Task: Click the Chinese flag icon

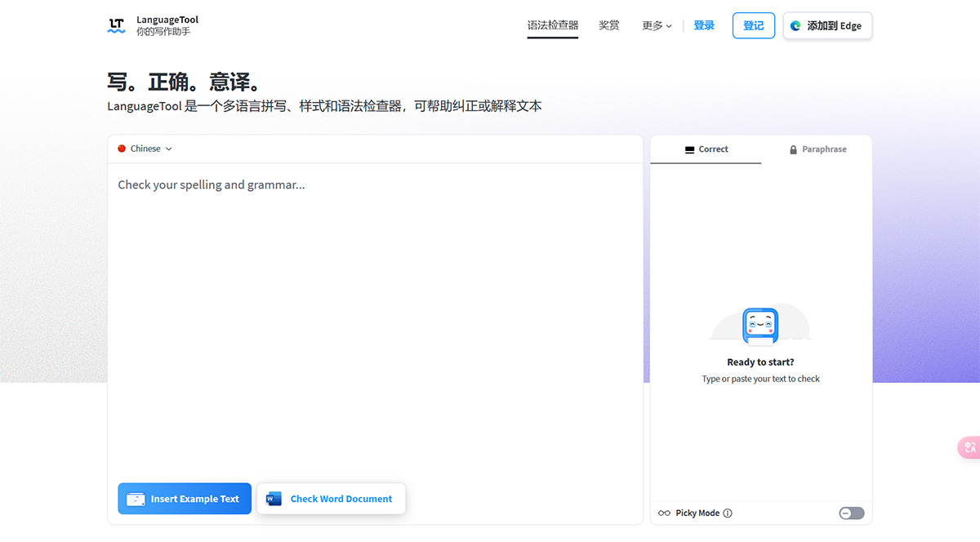Action: point(122,149)
